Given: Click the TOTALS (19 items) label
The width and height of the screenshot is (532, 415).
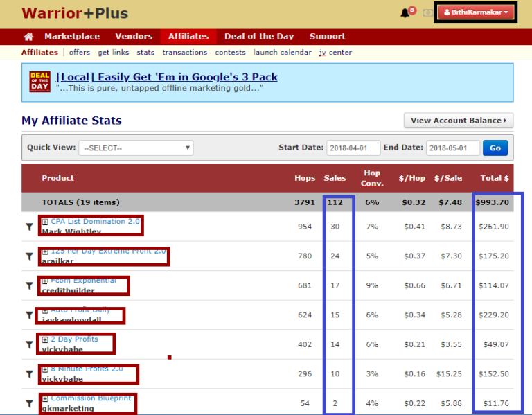Looking at the screenshot, I should (x=81, y=202).
